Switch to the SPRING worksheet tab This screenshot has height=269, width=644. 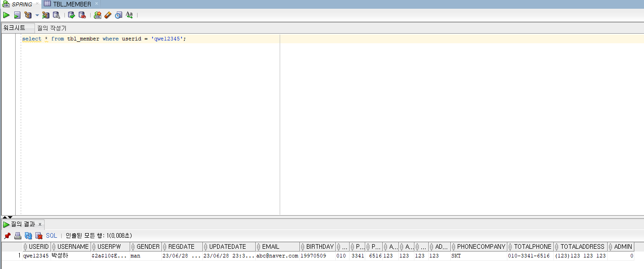click(22, 4)
